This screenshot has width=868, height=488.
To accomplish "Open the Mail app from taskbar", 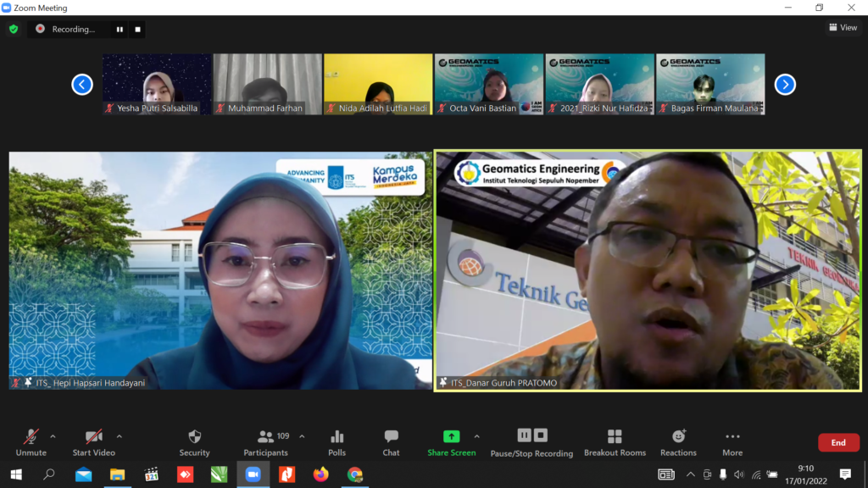I will (84, 474).
